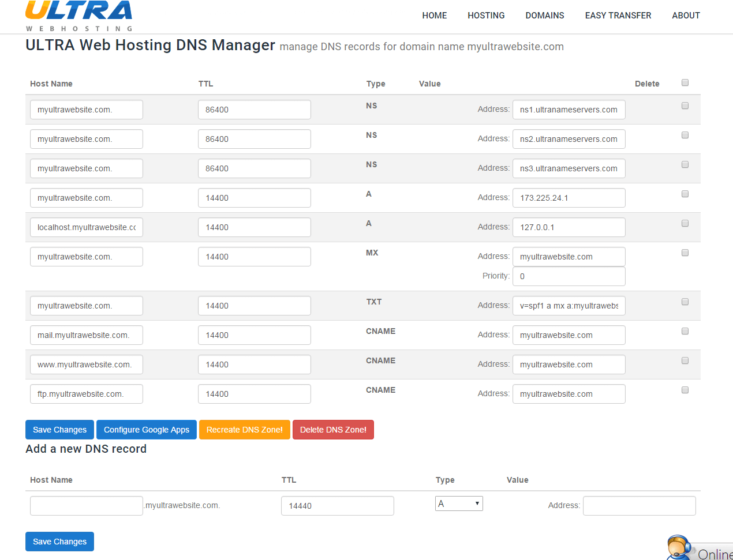The image size is (733, 560).
Task: Edit host name ftp.myultrawebsite.com field
Action: (87, 394)
